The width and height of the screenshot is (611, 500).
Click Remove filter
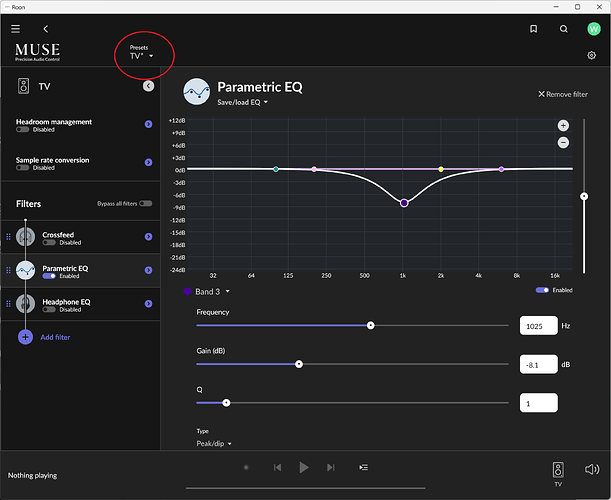click(563, 94)
